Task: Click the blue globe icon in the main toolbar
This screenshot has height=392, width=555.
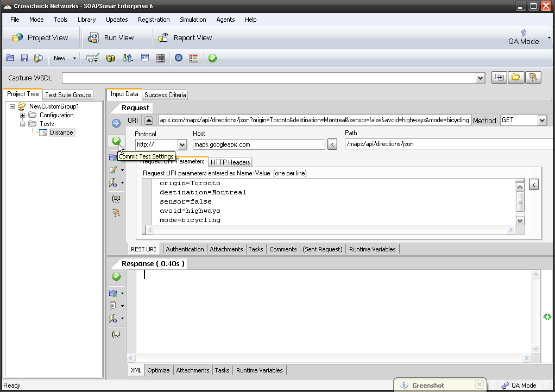Action: [179, 58]
